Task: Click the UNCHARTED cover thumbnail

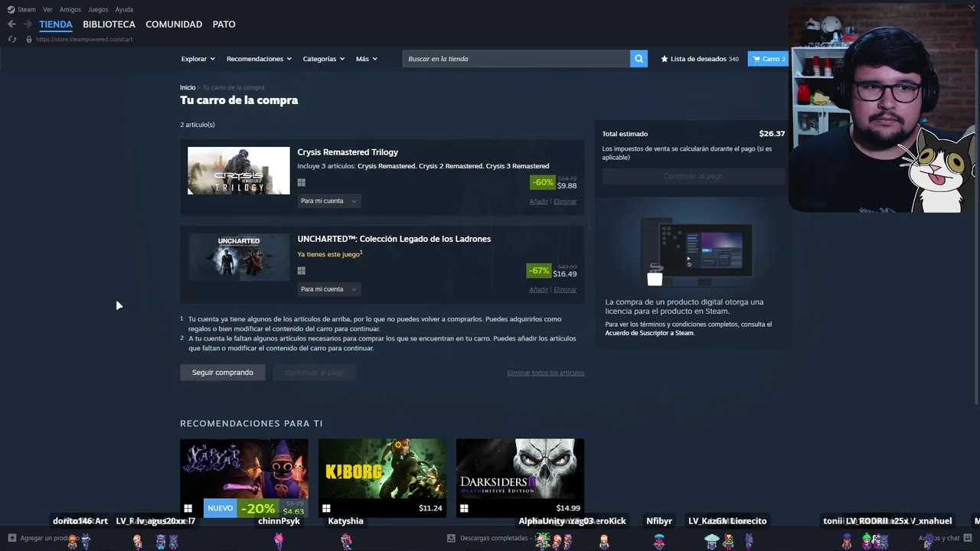Action: 239,257
